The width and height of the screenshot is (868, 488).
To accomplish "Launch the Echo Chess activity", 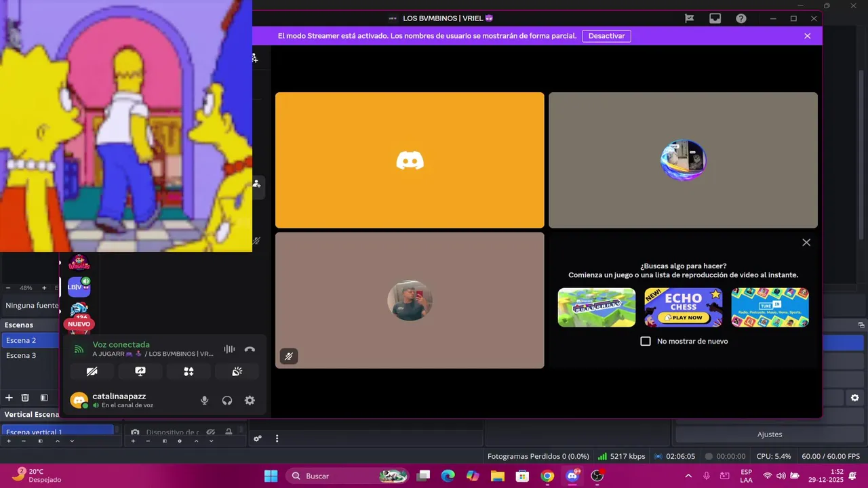I will [684, 307].
